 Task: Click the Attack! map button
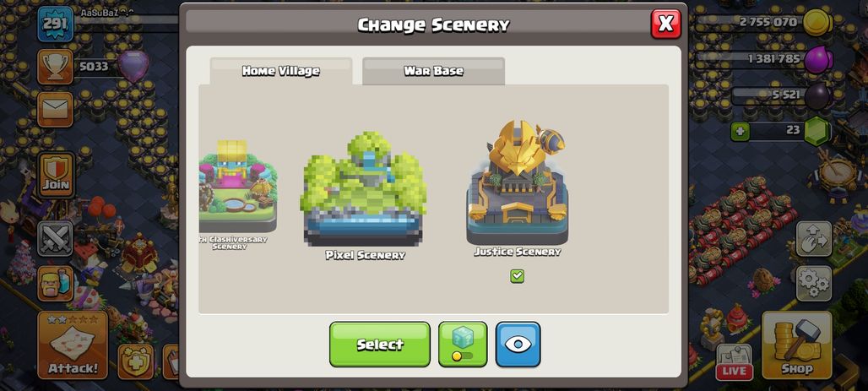click(73, 345)
